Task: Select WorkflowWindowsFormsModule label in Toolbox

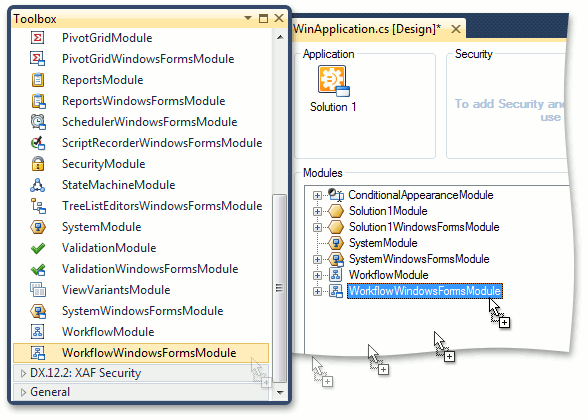Action: tap(149, 353)
